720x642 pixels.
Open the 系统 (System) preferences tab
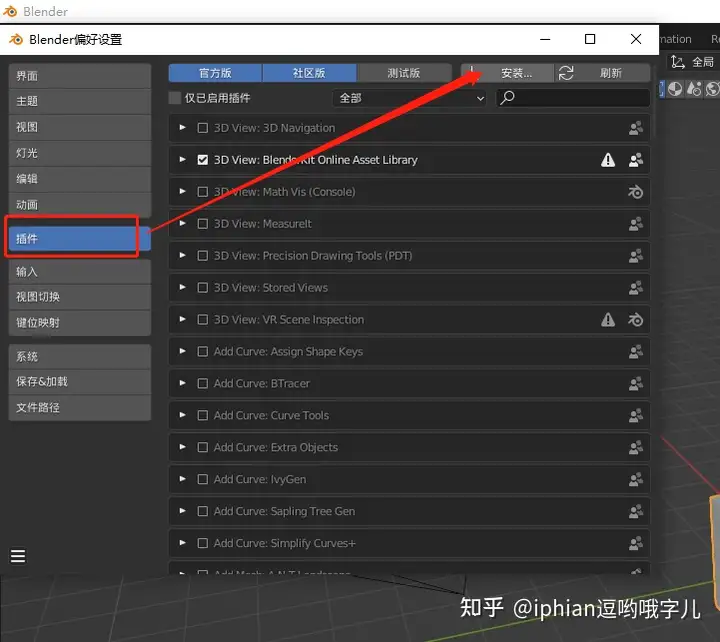click(x=80, y=357)
